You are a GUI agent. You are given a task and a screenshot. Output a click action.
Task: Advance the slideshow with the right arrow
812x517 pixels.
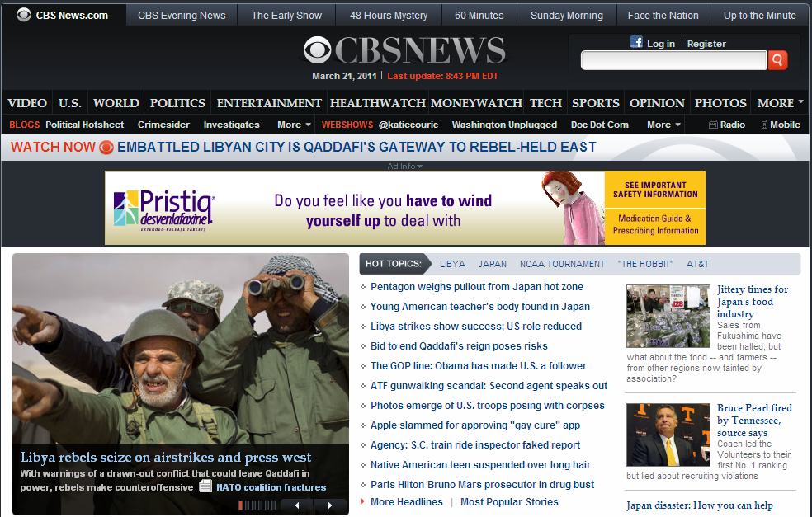(x=330, y=505)
